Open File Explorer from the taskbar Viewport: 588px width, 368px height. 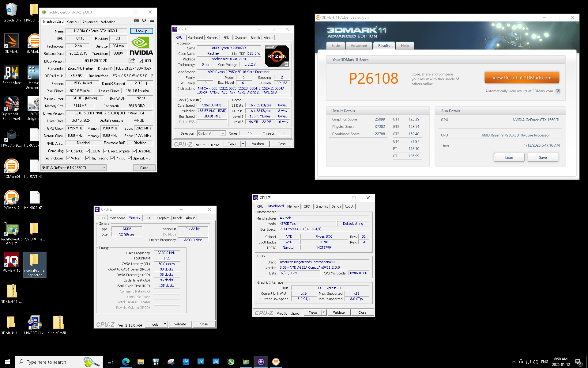coord(141,362)
